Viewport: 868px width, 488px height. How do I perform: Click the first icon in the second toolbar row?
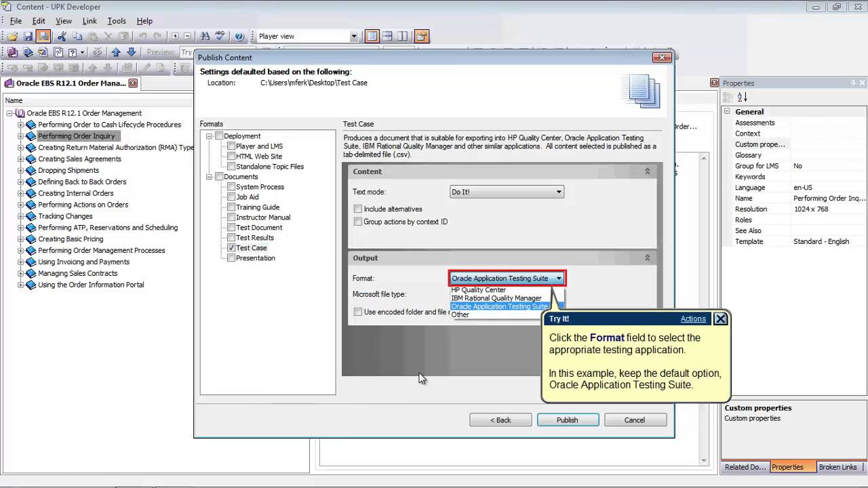[12, 52]
